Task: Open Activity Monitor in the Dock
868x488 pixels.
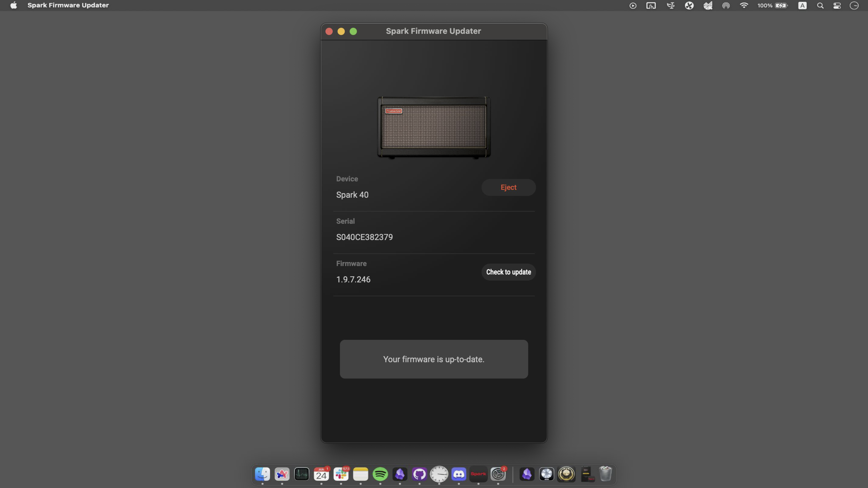Action: 302,474
